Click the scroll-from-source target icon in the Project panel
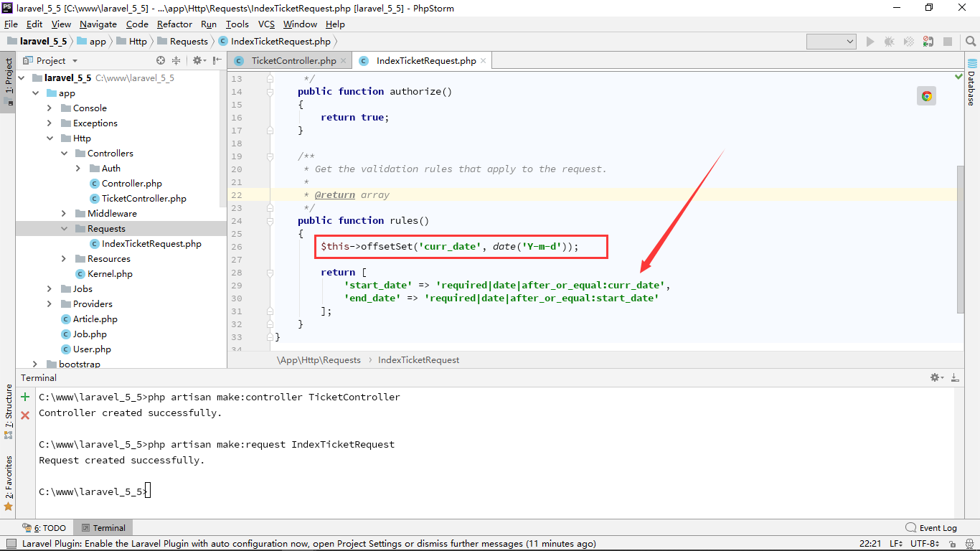This screenshot has width=980, height=551. pyautogui.click(x=161, y=61)
